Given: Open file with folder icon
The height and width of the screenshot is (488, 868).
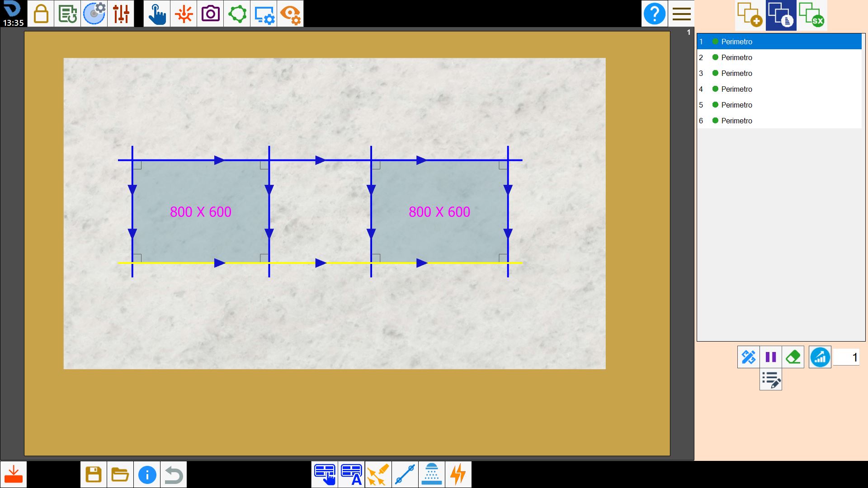Looking at the screenshot, I should pos(120,474).
